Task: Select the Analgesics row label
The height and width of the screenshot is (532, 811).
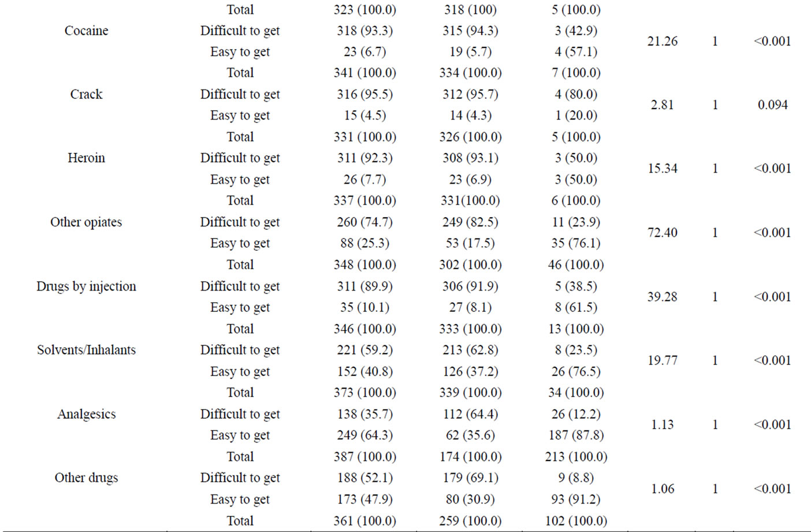Action: [86, 414]
